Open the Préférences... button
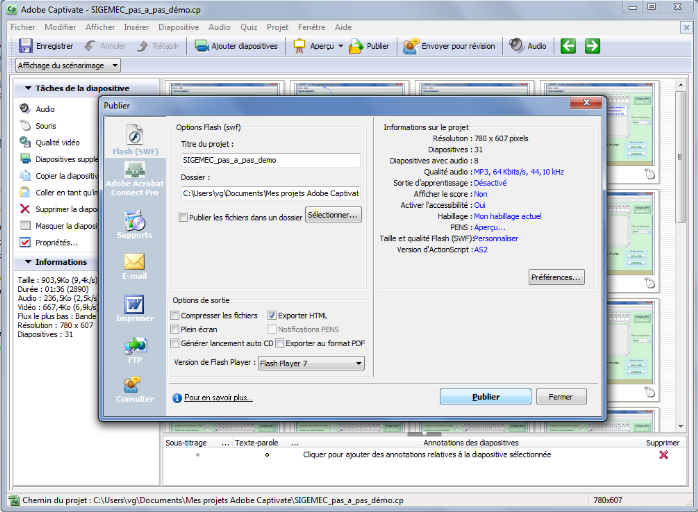The image size is (698, 512). [x=556, y=277]
